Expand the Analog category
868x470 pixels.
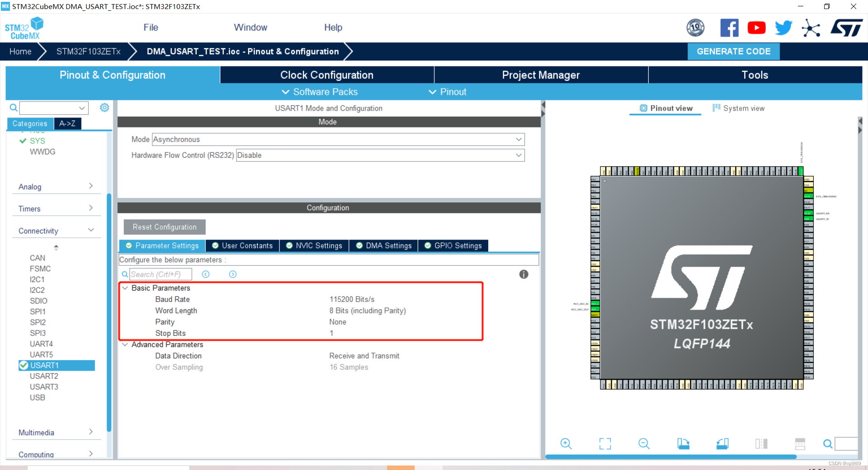tap(56, 187)
